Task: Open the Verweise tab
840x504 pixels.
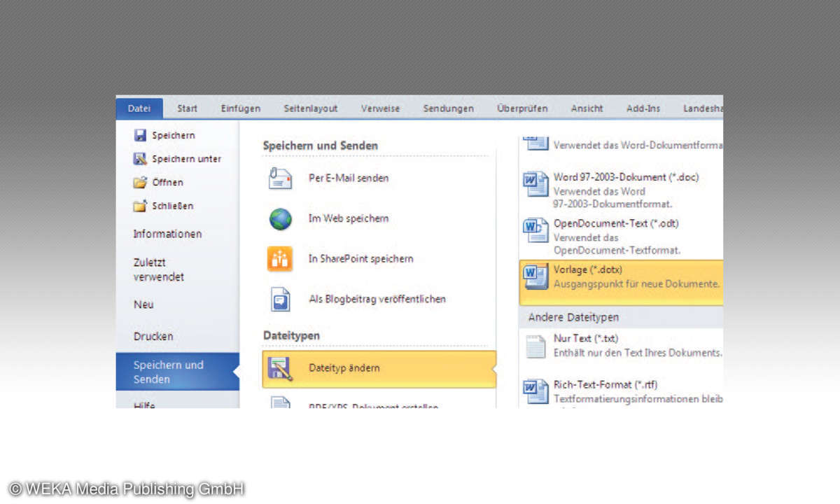Action: tap(381, 108)
